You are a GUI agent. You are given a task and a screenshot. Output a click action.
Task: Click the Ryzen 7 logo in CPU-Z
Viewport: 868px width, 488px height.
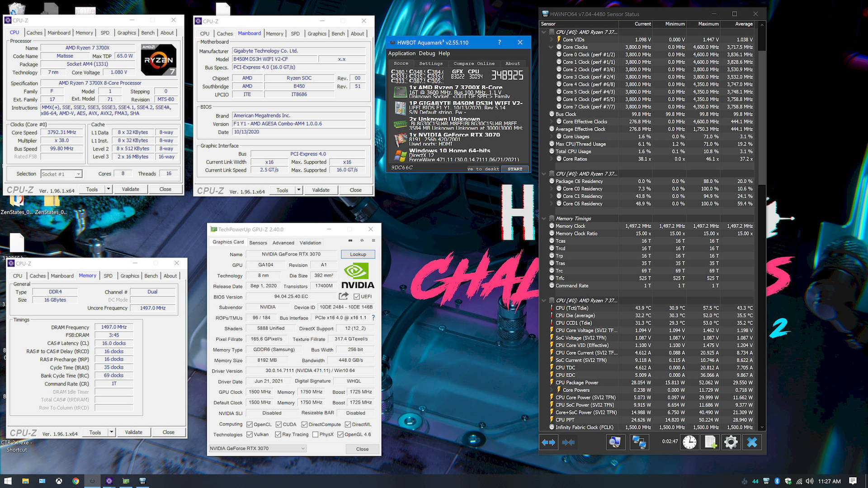coord(158,60)
